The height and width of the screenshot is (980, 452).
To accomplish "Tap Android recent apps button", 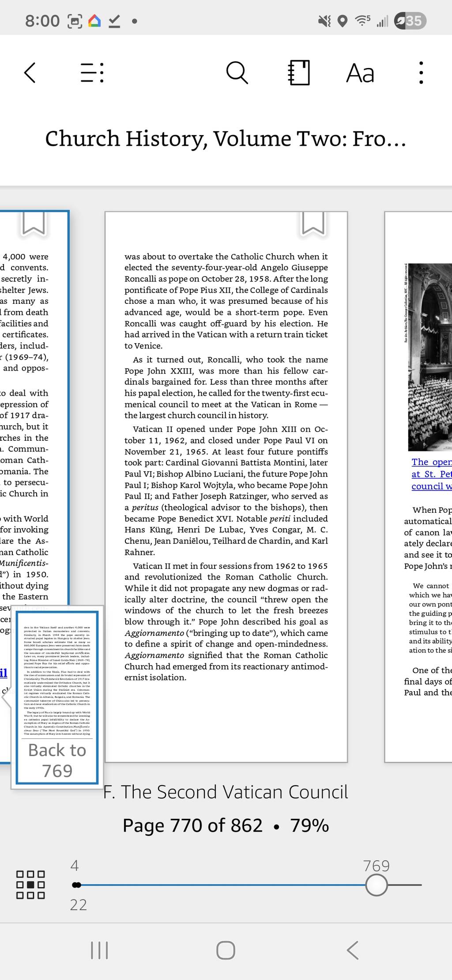I will tap(99, 950).
